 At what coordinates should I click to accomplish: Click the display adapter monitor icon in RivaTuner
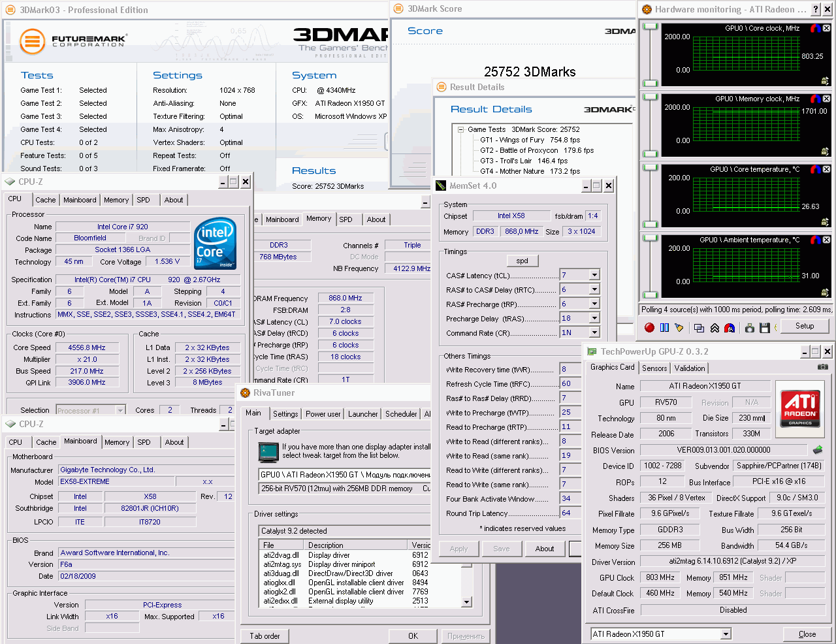point(268,451)
